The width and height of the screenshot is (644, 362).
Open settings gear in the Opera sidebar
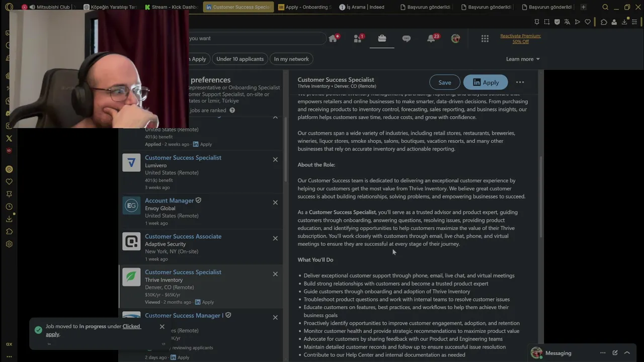point(9,244)
